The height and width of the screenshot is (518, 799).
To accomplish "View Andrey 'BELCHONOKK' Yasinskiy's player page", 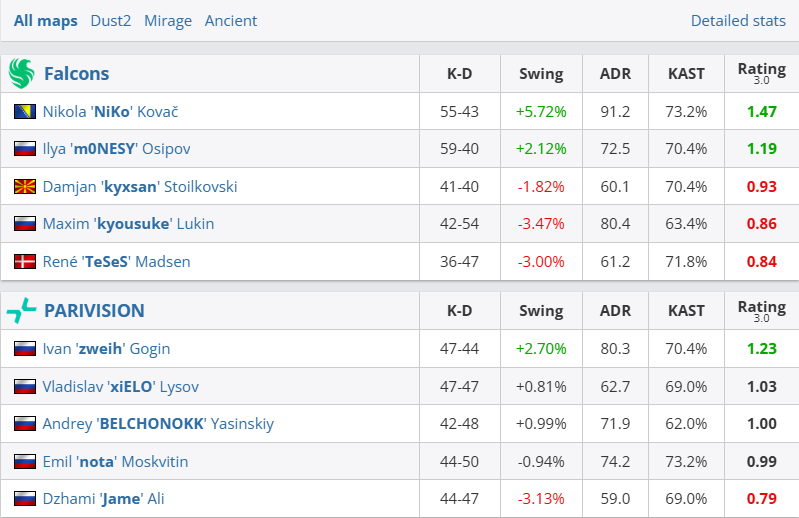I will [x=158, y=424].
